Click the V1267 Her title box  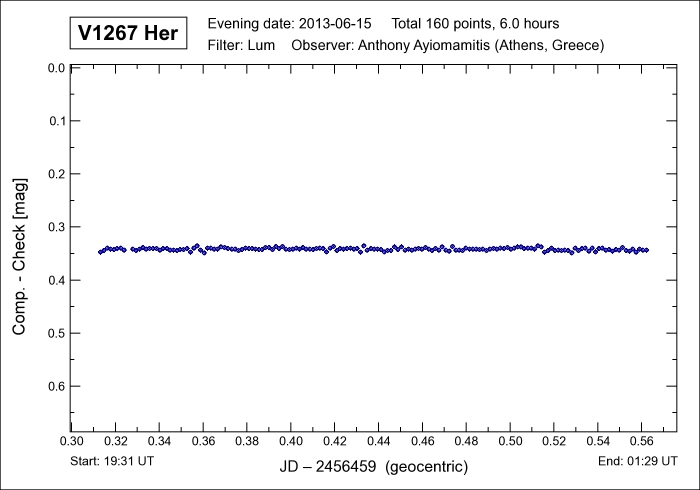(127, 33)
